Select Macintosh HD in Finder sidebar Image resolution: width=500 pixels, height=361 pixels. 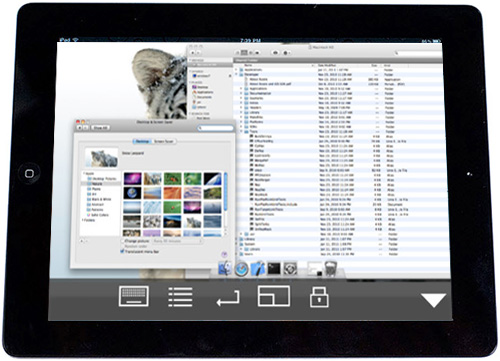point(209,65)
